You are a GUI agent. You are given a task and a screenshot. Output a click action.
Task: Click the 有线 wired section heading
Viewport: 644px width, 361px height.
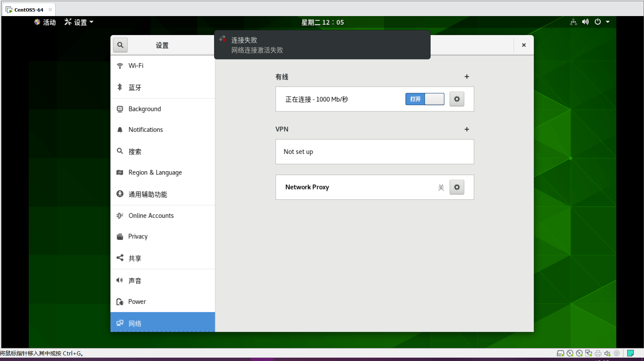[282, 77]
